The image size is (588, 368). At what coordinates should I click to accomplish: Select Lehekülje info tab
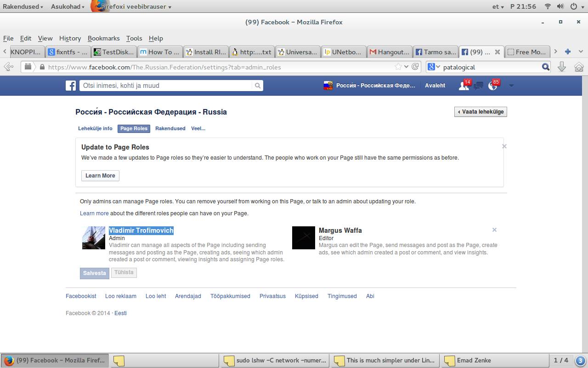[95, 128]
